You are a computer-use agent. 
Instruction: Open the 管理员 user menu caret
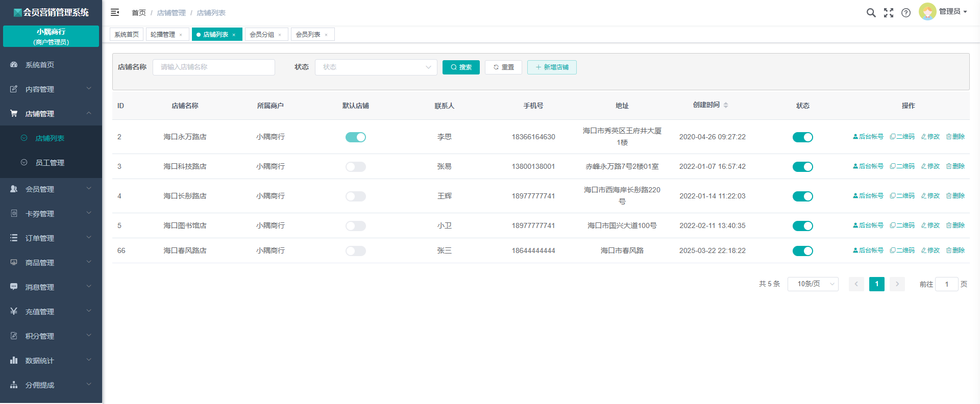pyautogui.click(x=965, y=12)
